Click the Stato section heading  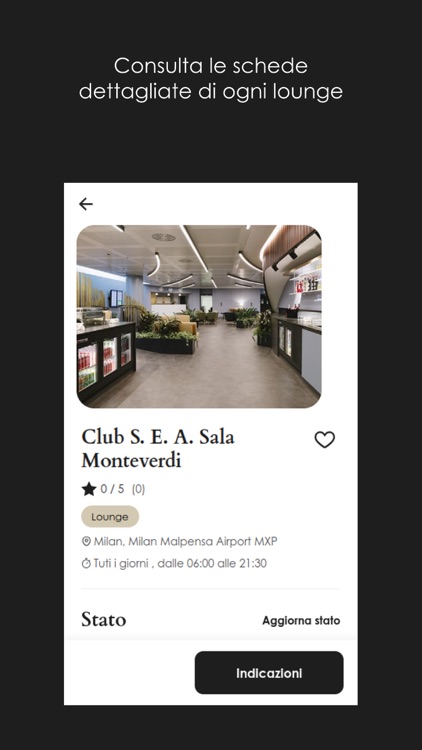[x=104, y=619]
